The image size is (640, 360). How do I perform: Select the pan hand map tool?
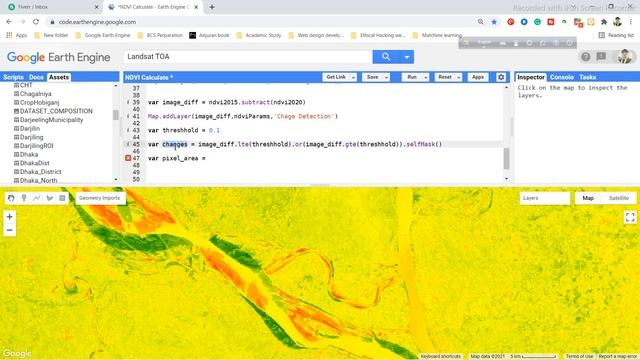[x=11, y=198]
